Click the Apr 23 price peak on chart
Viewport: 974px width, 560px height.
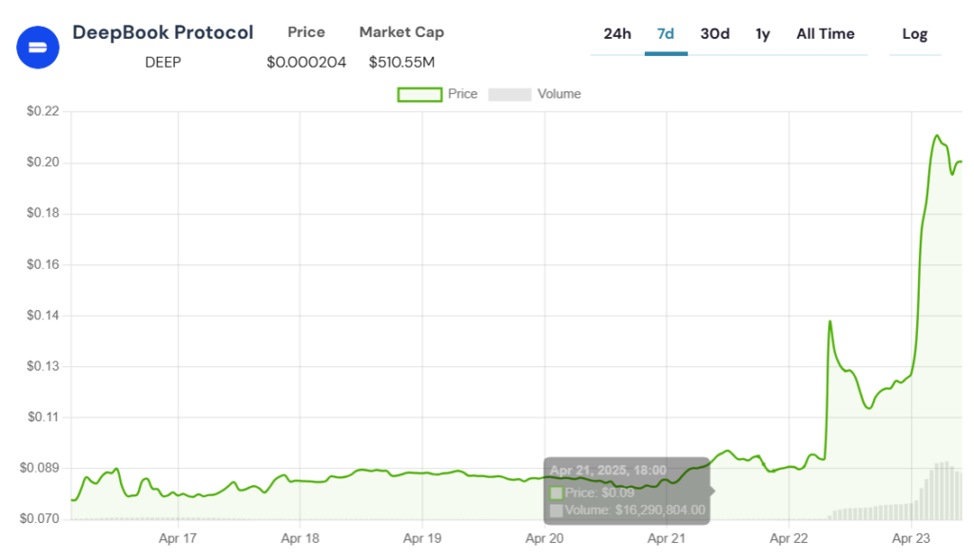click(937, 136)
